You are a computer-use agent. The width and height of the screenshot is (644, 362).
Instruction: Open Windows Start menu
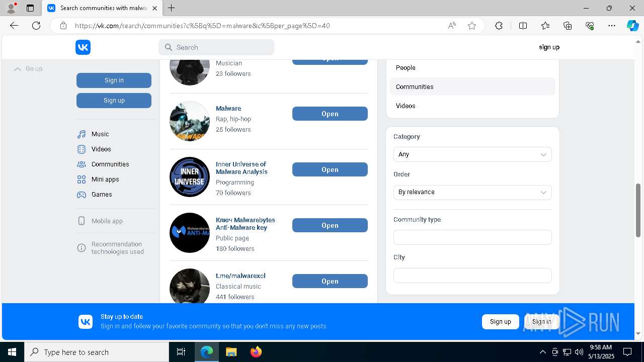[x=12, y=352]
